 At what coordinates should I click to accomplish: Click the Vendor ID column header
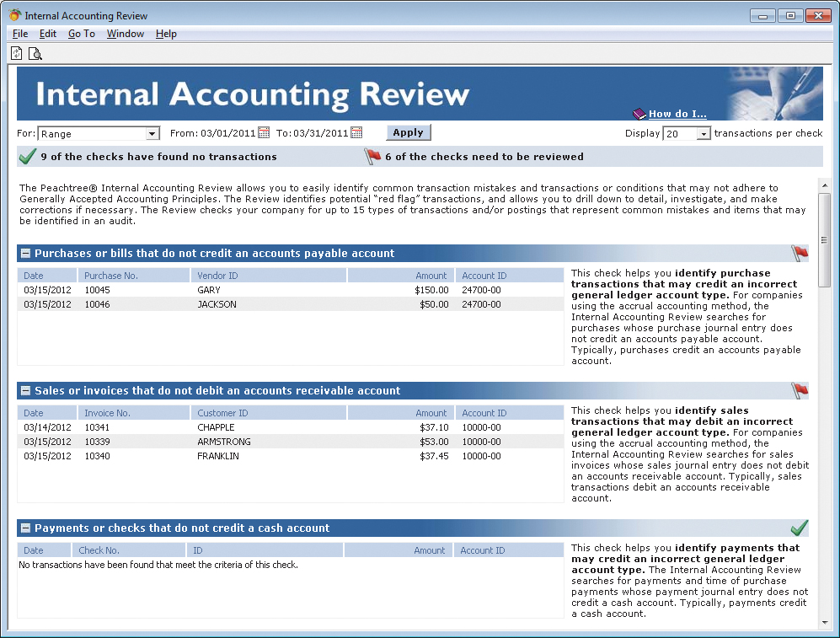(269, 276)
